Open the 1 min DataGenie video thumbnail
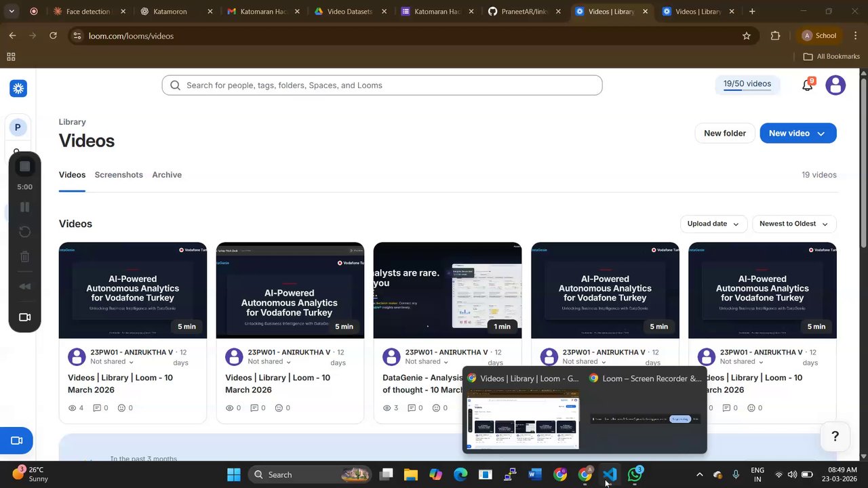This screenshot has height=488, width=868. click(x=448, y=290)
